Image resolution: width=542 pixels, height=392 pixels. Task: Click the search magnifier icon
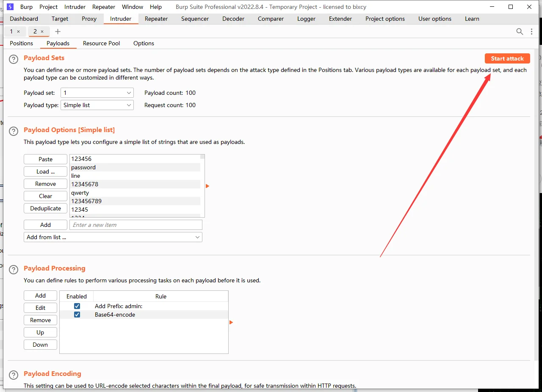pos(520,31)
